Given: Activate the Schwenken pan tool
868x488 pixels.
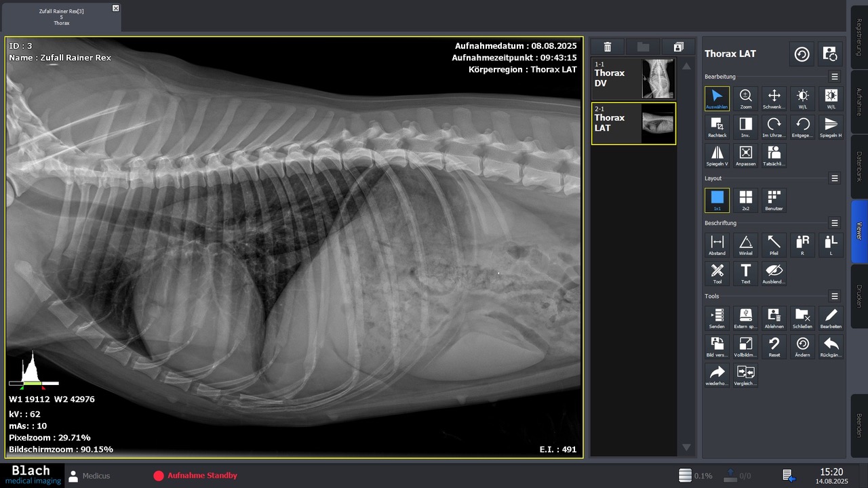Looking at the screenshot, I should pos(774,98).
